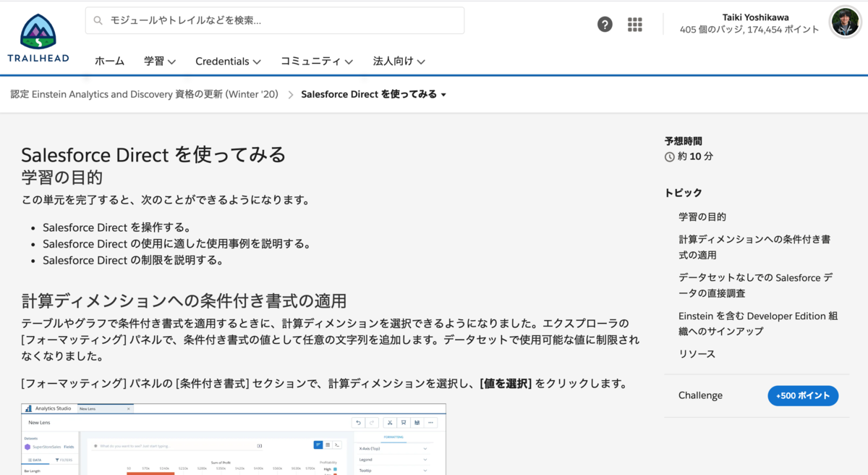Click the more options ellipsis in the lesson image

pos(432,421)
